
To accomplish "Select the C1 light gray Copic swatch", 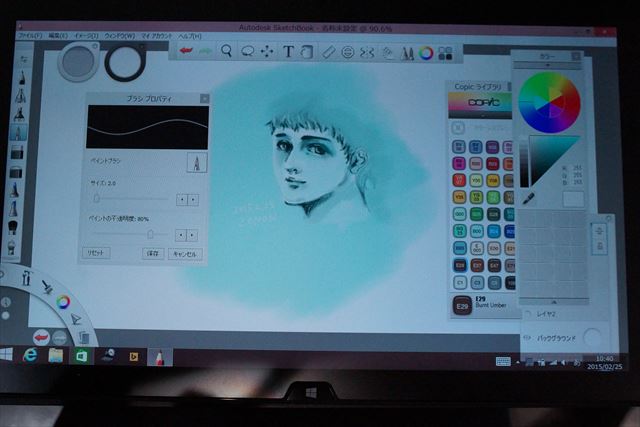I will pyautogui.click(x=460, y=282).
